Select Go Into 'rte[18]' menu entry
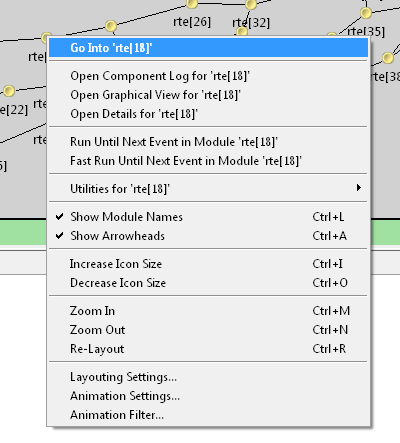This screenshot has height=443, width=400. 208,48
